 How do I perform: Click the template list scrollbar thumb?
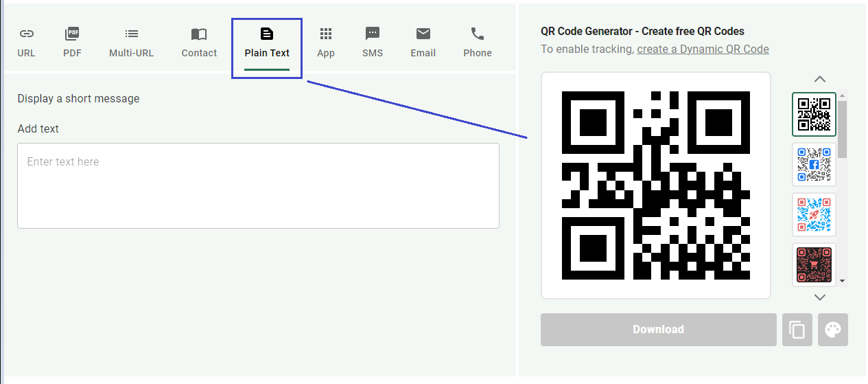[x=843, y=129]
